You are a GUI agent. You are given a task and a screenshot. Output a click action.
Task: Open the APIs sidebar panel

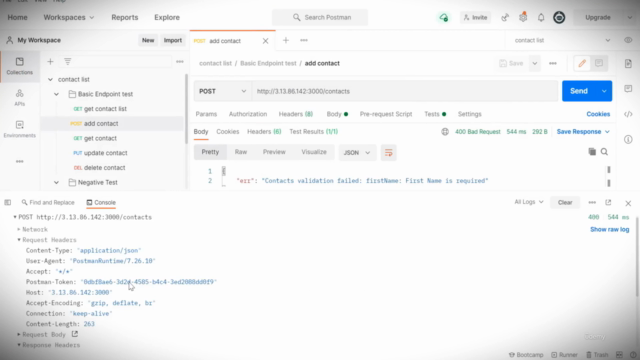pos(20,98)
